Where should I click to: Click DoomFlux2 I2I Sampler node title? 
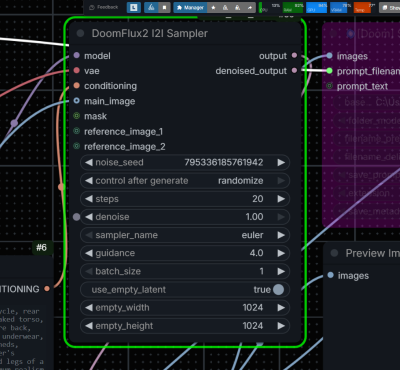pyautogui.click(x=150, y=33)
